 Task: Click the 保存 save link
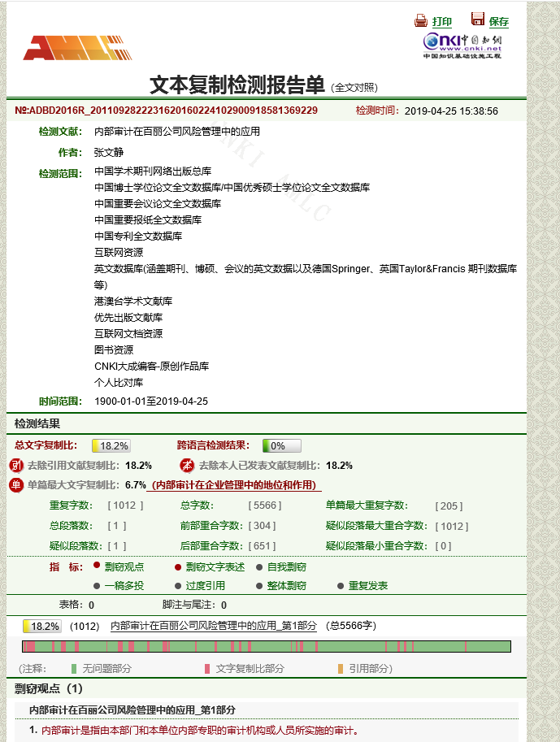(x=498, y=22)
